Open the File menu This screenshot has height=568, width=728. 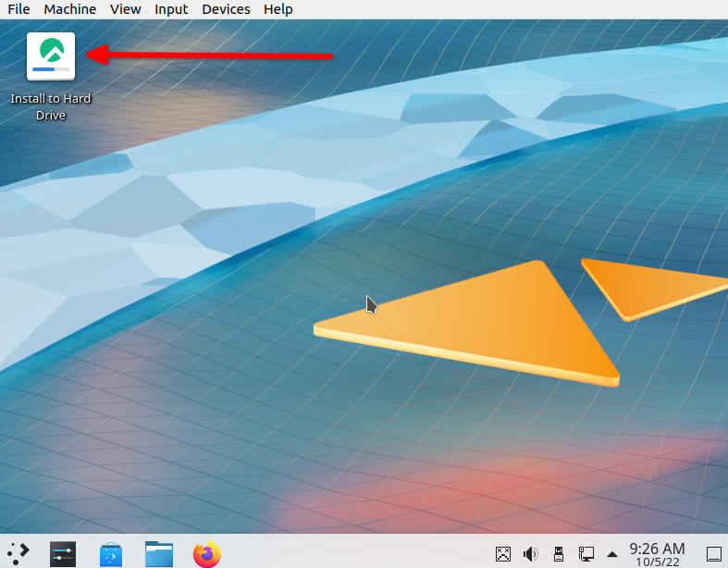pyautogui.click(x=19, y=9)
